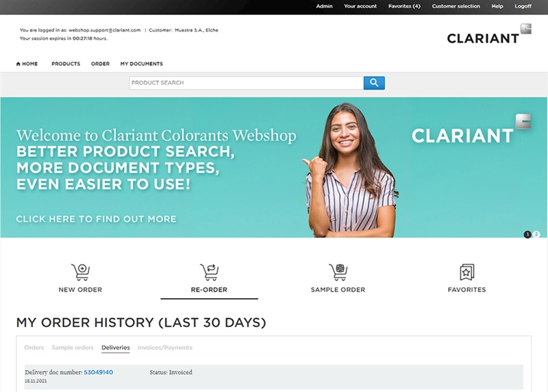
Task: Switch to the Sample orders tab
Action: pyautogui.click(x=73, y=347)
